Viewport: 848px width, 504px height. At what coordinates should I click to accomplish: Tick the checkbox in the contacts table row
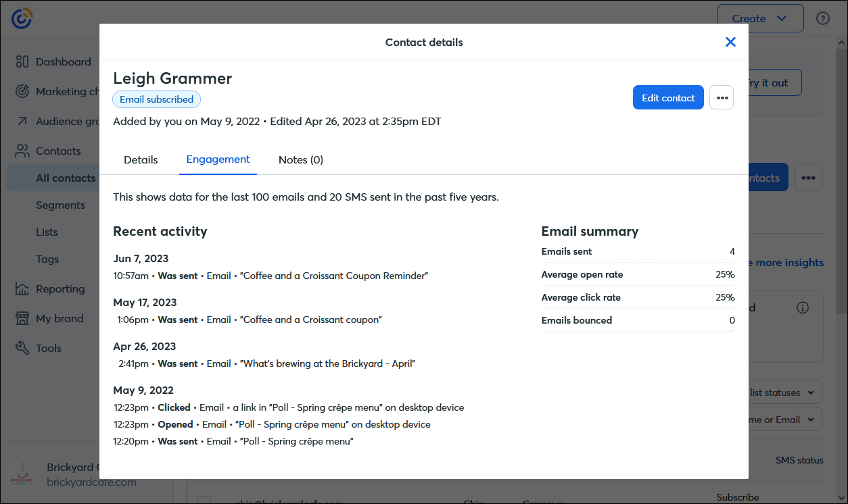[204, 500]
